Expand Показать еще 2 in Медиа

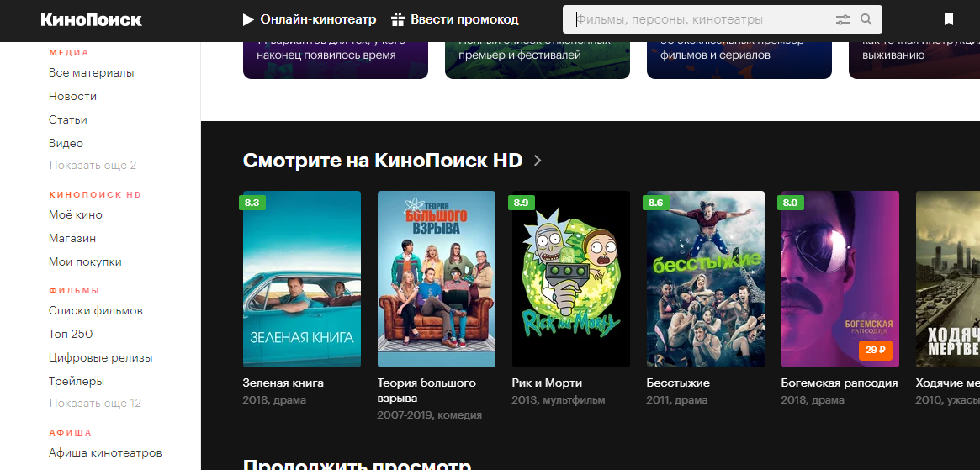tap(93, 166)
